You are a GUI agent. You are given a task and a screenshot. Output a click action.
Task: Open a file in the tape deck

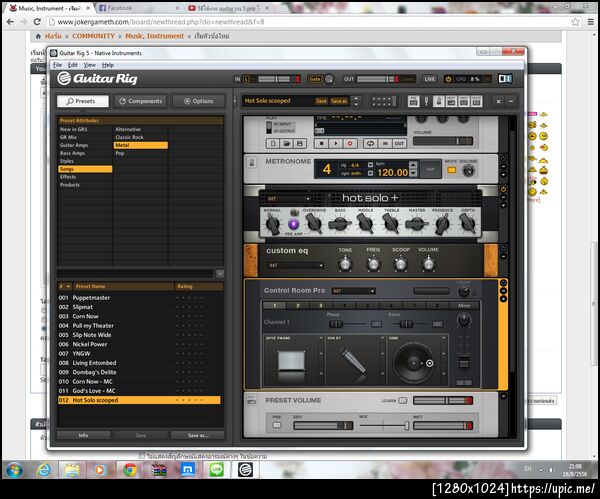286,144
